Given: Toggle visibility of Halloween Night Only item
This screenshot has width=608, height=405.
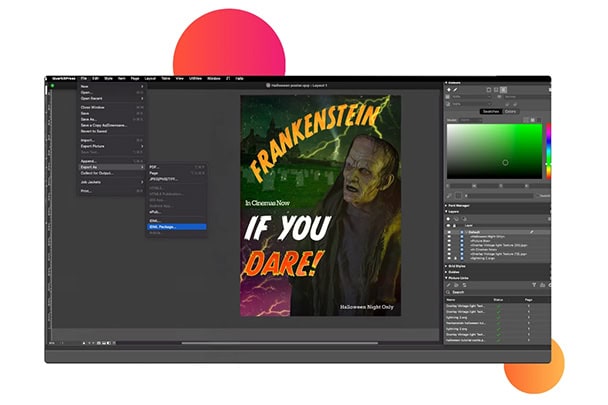Looking at the screenshot, I should click(449, 236).
